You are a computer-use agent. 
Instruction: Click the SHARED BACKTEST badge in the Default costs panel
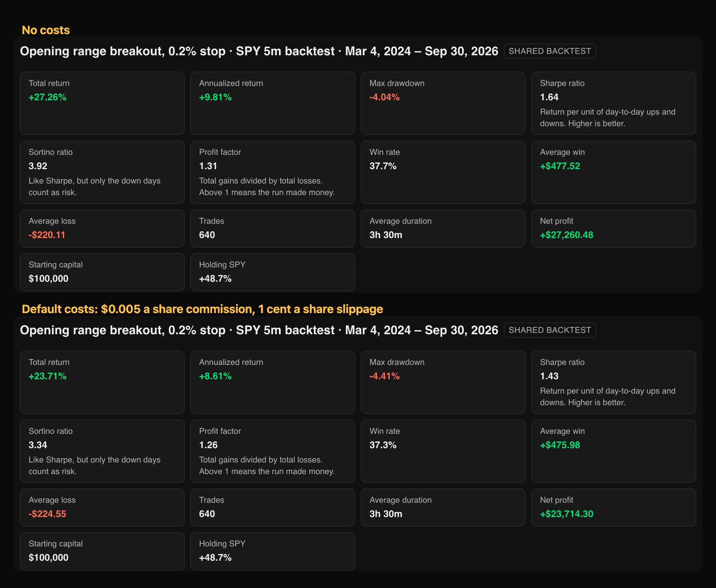[550, 330]
